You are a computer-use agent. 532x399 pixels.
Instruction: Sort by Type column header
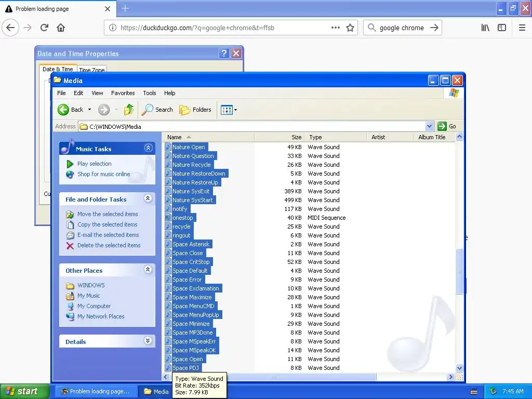click(335, 137)
